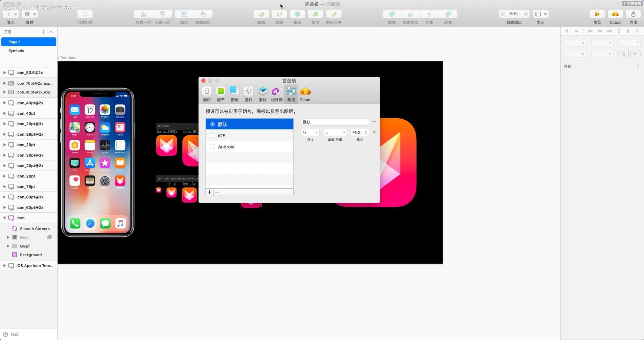Click the 预览 preview play icon
This screenshot has width=644, height=340.
pyautogui.click(x=597, y=14)
